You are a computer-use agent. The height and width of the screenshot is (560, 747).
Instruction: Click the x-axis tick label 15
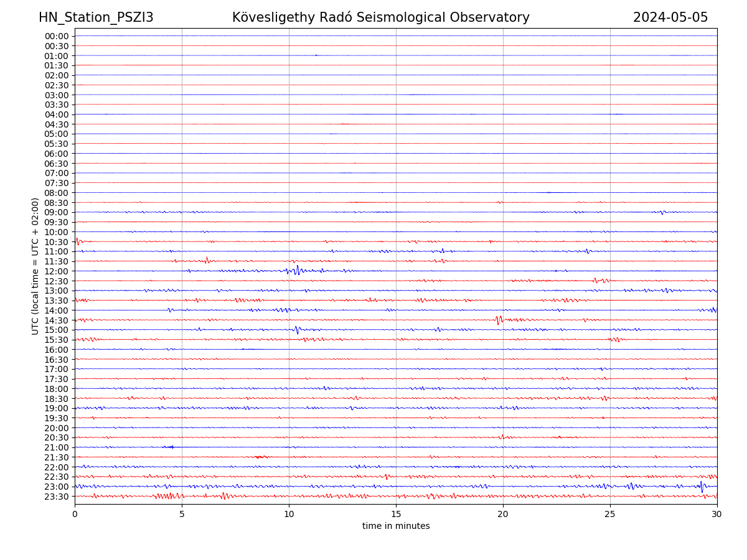pyautogui.click(x=396, y=515)
